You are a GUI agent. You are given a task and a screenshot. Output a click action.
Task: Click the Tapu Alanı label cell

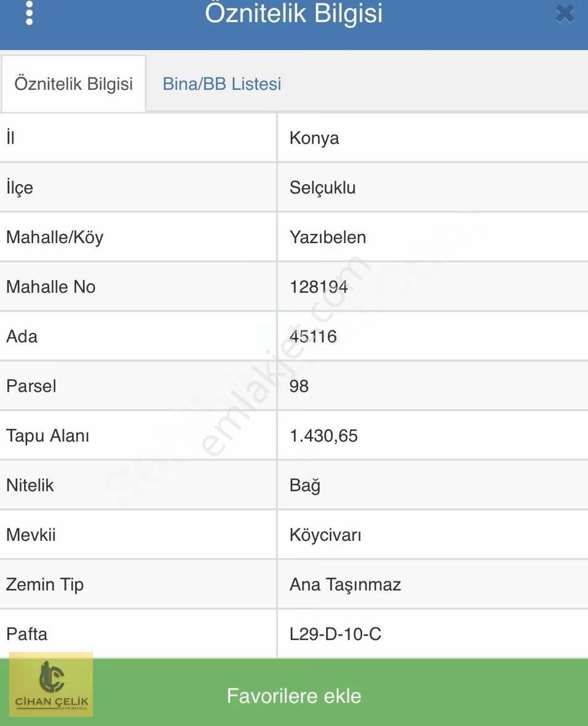click(x=47, y=436)
